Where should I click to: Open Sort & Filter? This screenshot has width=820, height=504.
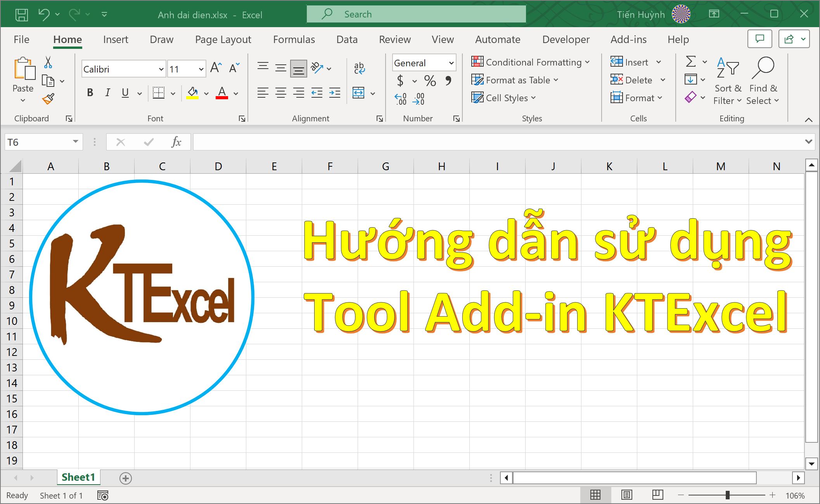pos(728,81)
